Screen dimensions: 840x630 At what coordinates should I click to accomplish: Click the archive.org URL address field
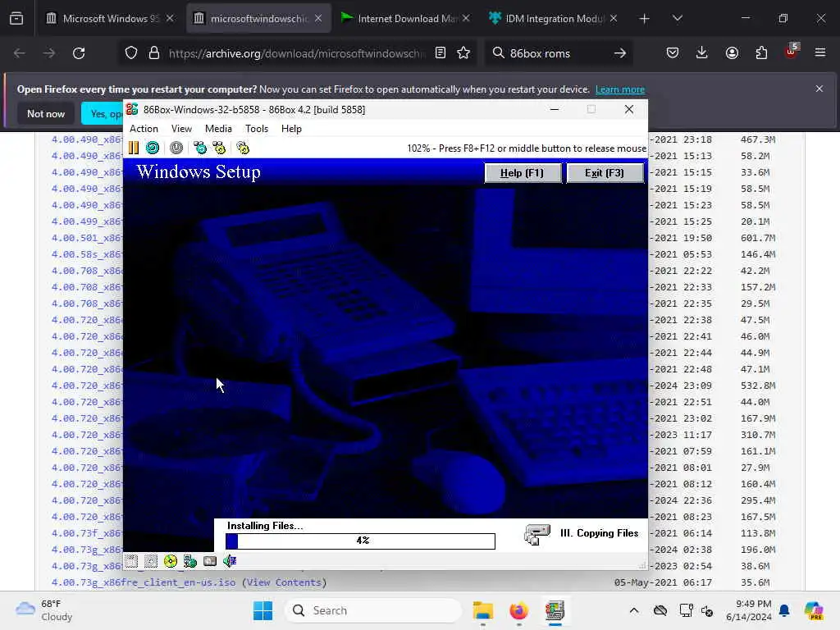pos(297,53)
